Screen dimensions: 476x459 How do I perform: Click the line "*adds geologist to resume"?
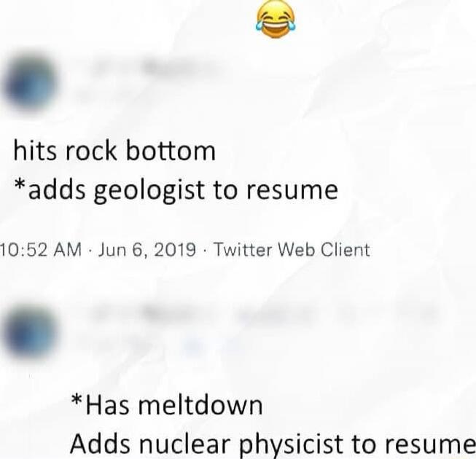(x=176, y=192)
